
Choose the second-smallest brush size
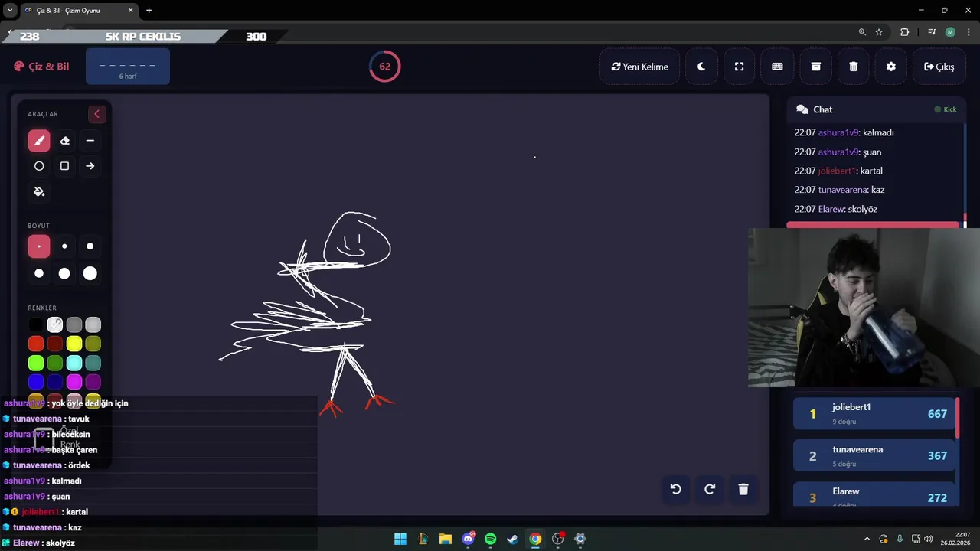pos(64,246)
